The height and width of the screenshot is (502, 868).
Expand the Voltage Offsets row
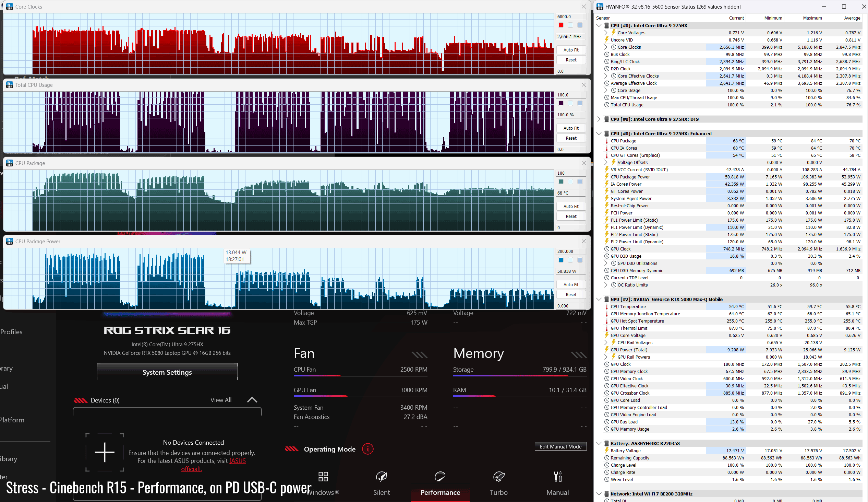click(606, 162)
